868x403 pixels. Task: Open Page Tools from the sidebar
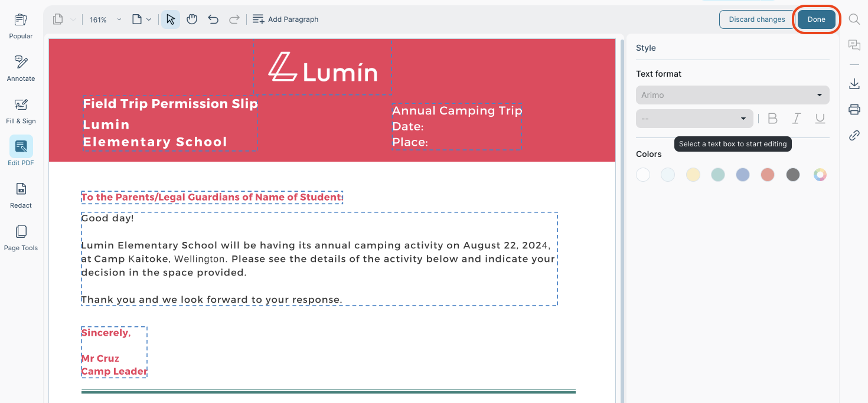click(21, 237)
